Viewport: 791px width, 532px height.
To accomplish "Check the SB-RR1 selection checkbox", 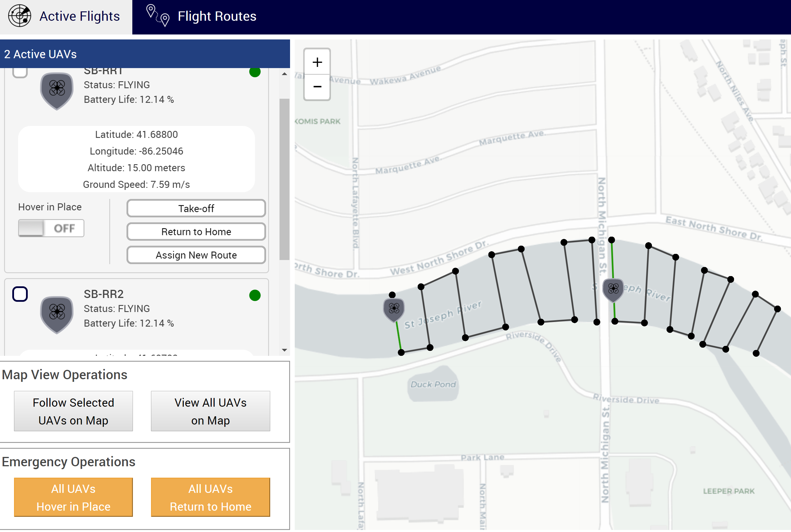I will [x=20, y=72].
